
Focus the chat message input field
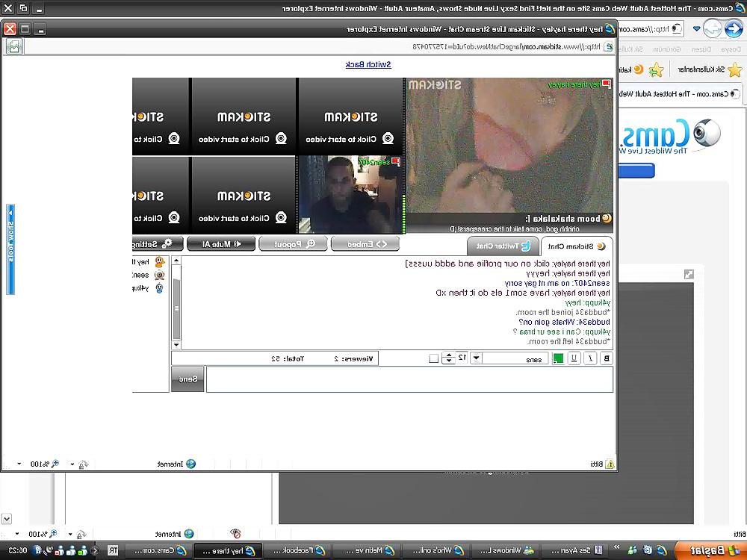(x=409, y=379)
